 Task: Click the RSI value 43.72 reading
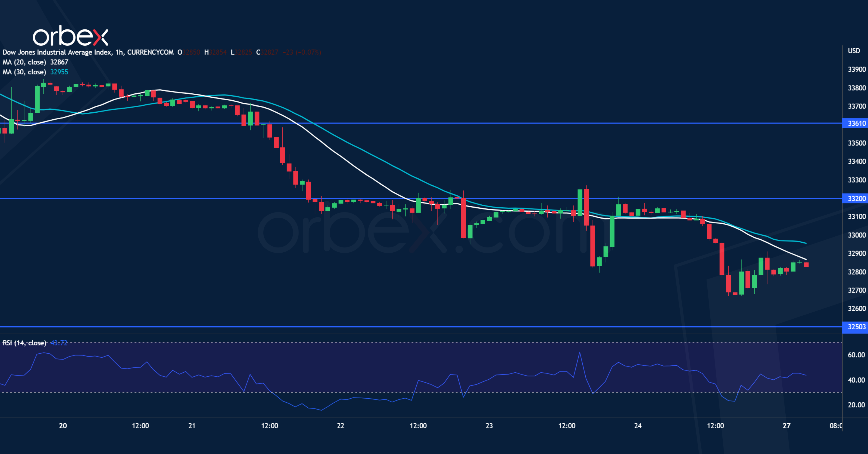point(59,343)
